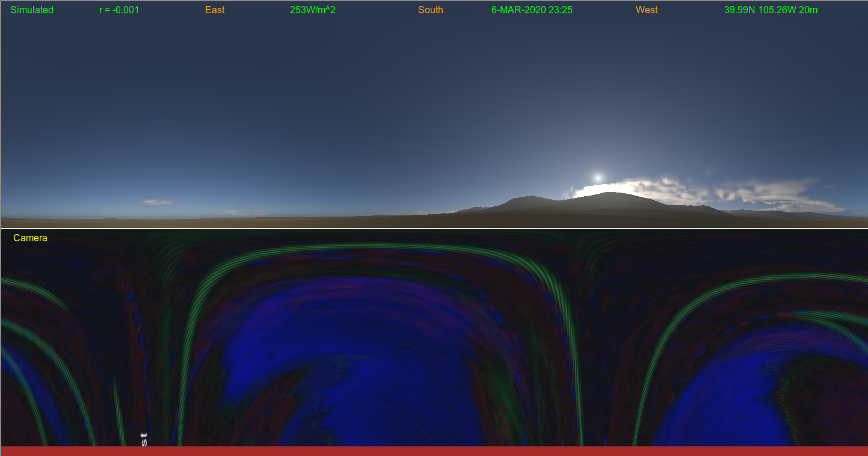Viewport: 868px width, 456px height.
Task: Select the orange "South" direction label
Action: coord(431,10)
